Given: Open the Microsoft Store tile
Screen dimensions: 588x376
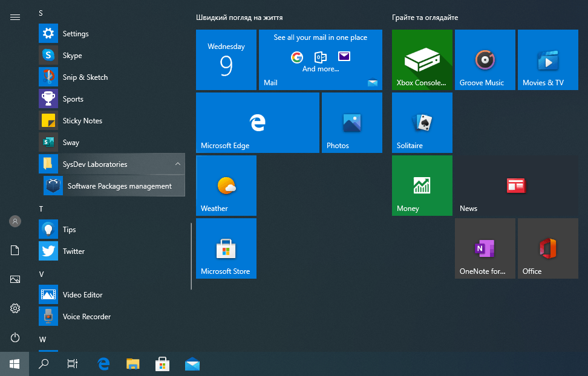Looking at the screenshot, I should pos(226,248).
